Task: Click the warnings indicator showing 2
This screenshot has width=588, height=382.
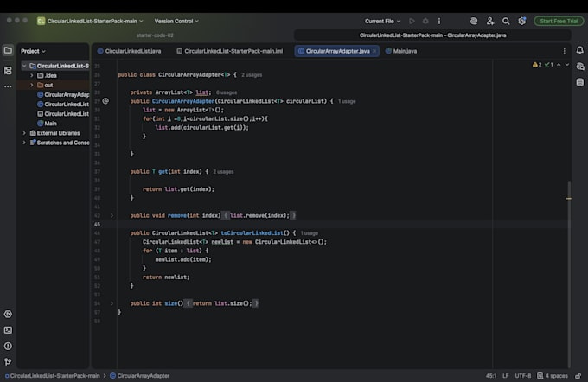Action: tap(537, 65)
